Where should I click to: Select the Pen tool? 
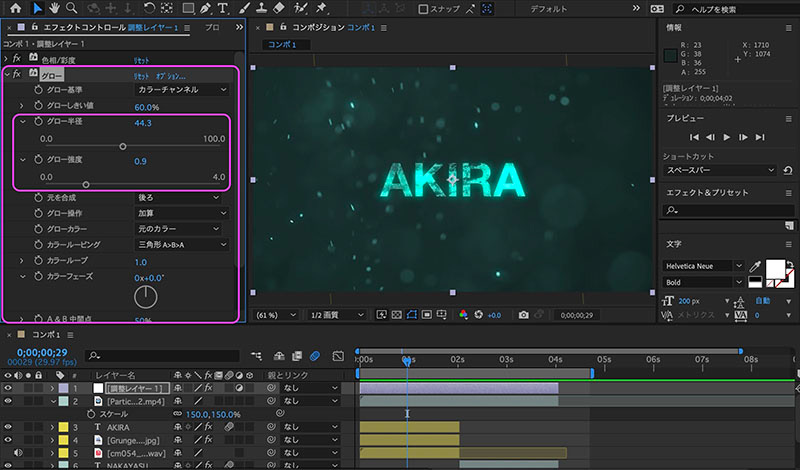[205, 8]
